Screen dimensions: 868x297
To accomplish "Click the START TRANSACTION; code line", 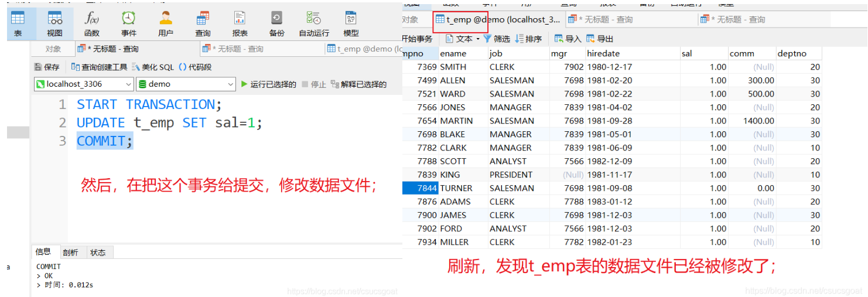I will (149, 104).
